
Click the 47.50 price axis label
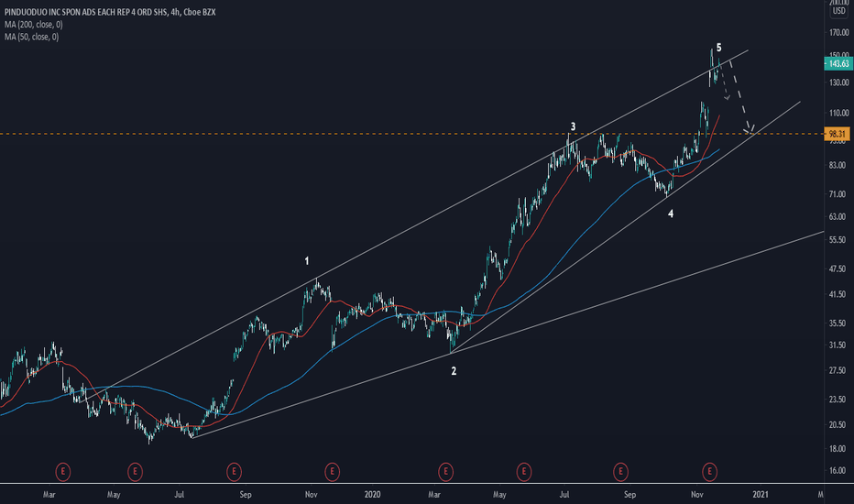839,269
